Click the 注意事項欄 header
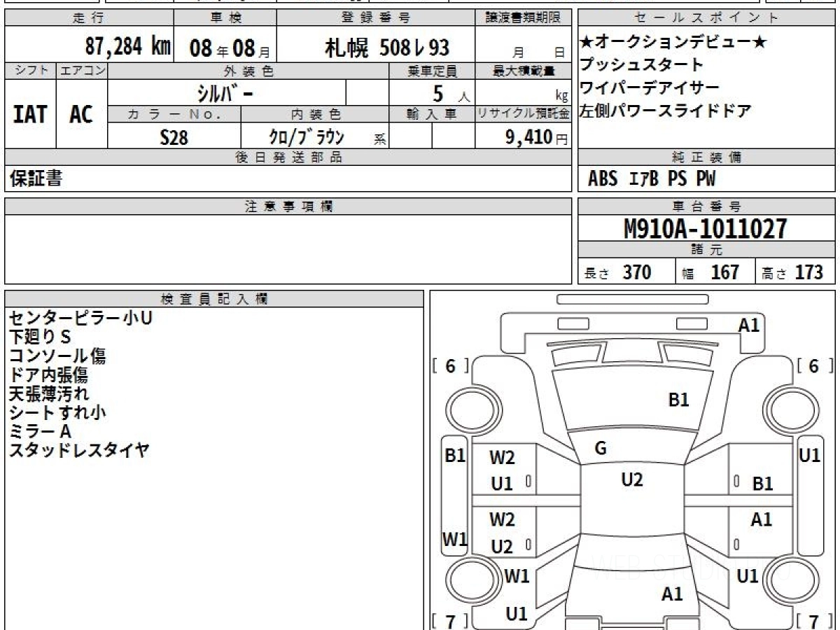The height and width of the screenshot is (630, 840). (x=288, y=206)
